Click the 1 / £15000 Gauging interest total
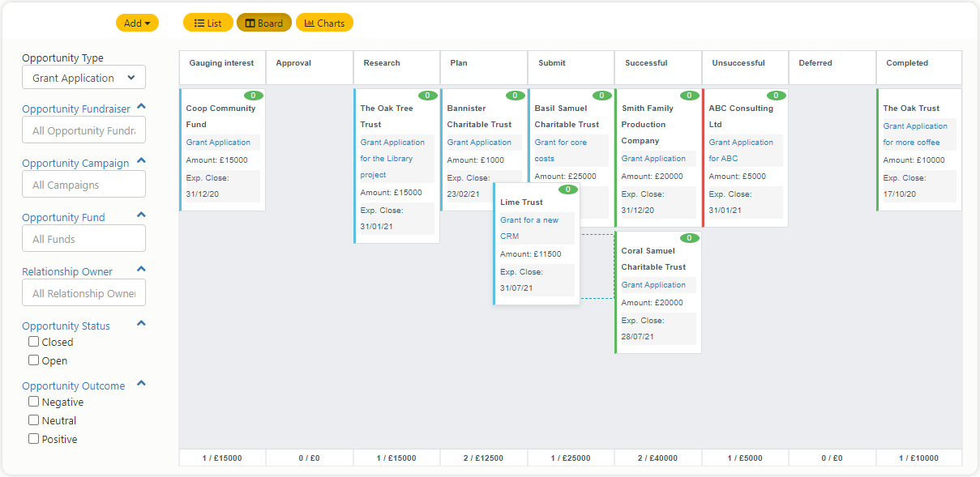980x477 pixels. 222,458
